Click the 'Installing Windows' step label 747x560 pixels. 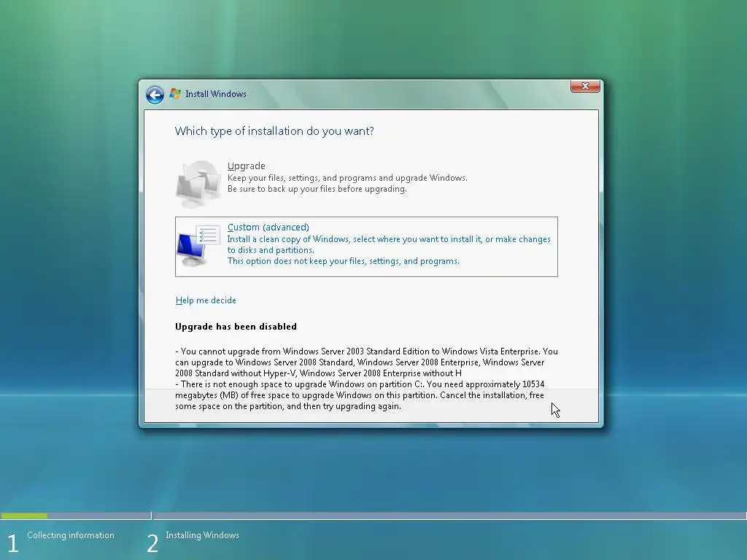pos(203,535)
